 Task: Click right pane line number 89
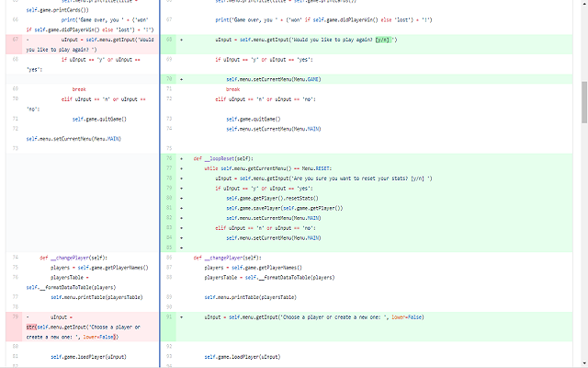click(x=169, y=297)
